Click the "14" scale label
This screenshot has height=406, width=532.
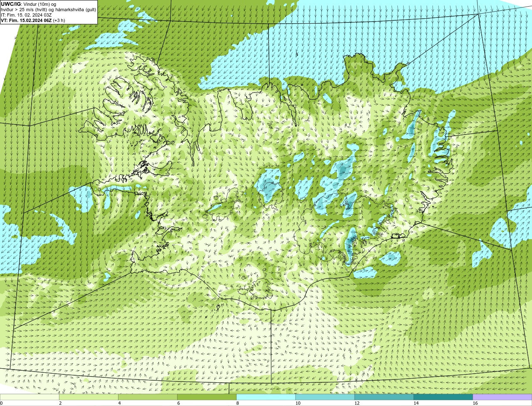click(416, 403)
